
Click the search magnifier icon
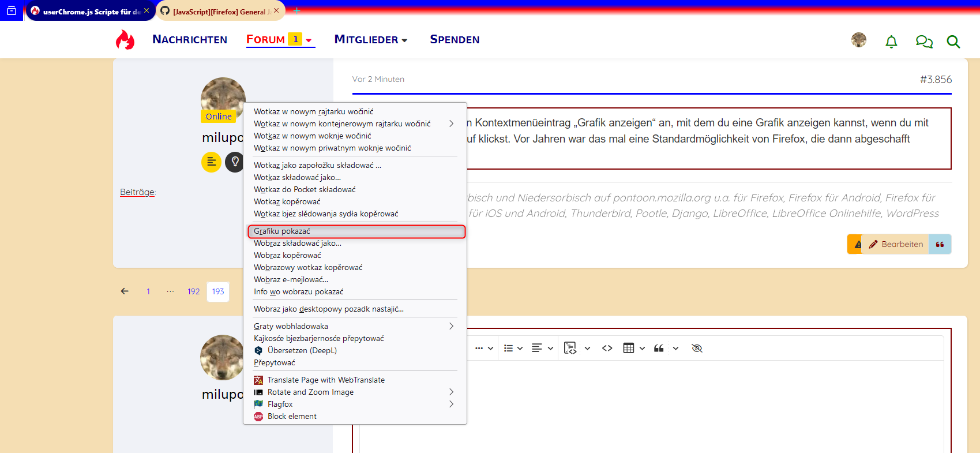coord(953,42)
